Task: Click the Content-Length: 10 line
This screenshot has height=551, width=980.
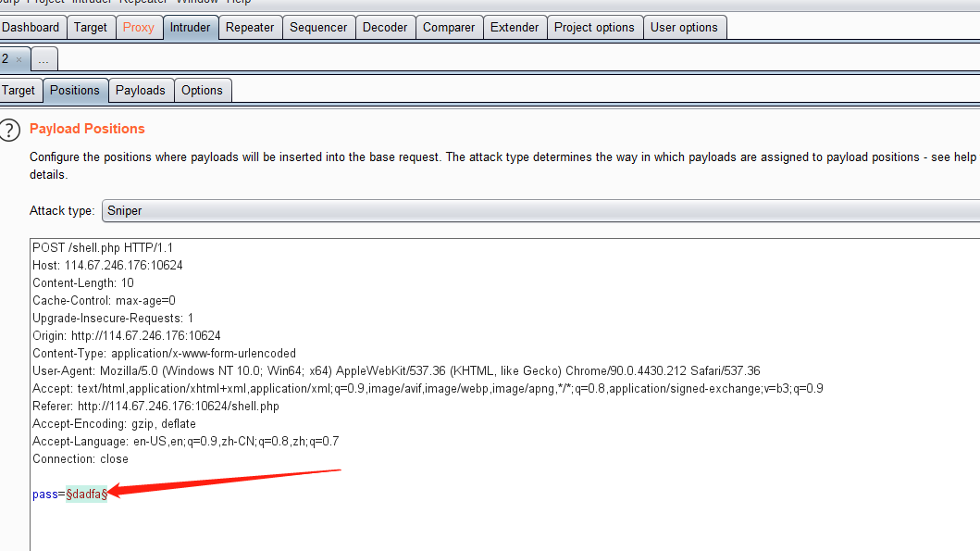Action: (x=83, y=282)
